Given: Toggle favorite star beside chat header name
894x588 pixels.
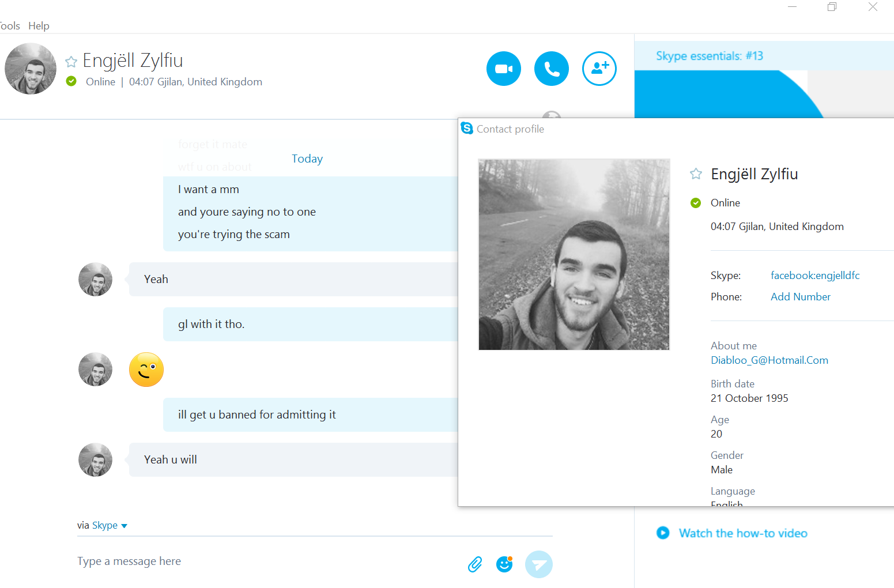Looking at the screenshot, I should pos(71,62).
